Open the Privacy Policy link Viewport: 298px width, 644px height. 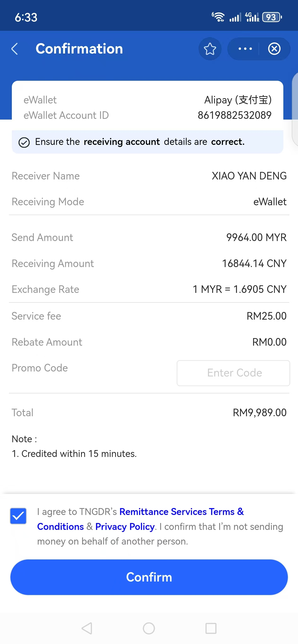coord(125,527)
